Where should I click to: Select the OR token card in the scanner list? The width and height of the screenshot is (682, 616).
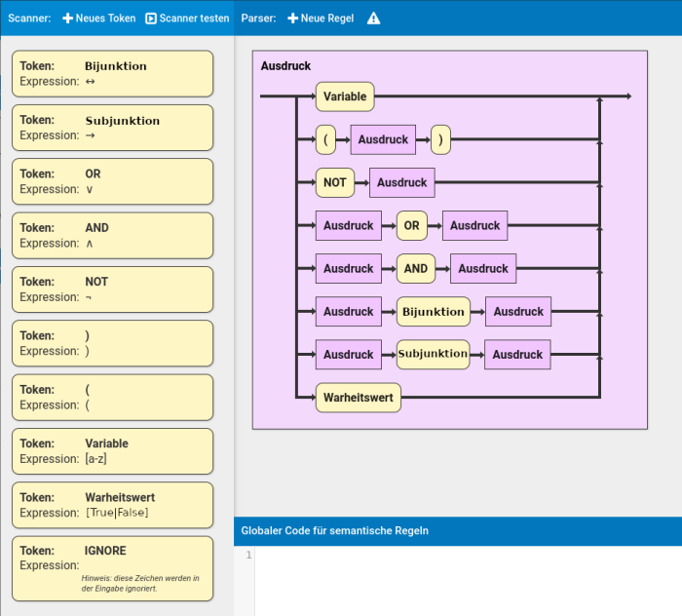click(113, 181)
